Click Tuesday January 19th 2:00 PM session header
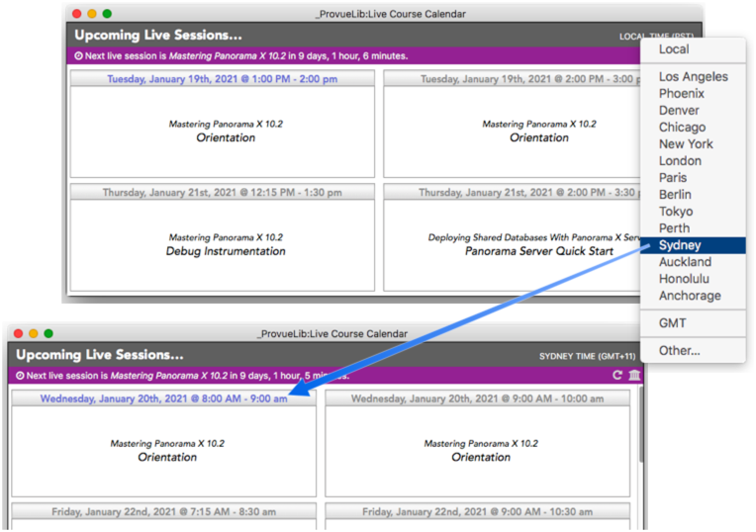 (x=512, y=78)
